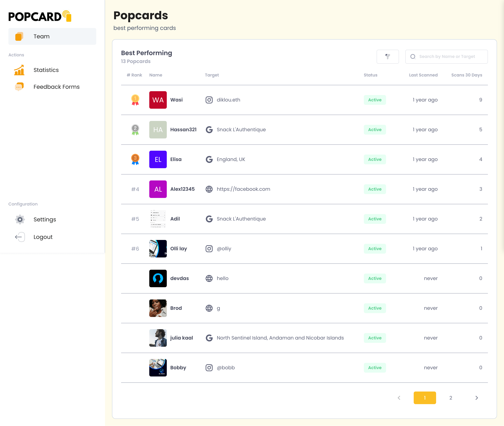The height and width of the screenshot is (426, 504).
Task: Click the # Rank column header
Action: point(134,75)
